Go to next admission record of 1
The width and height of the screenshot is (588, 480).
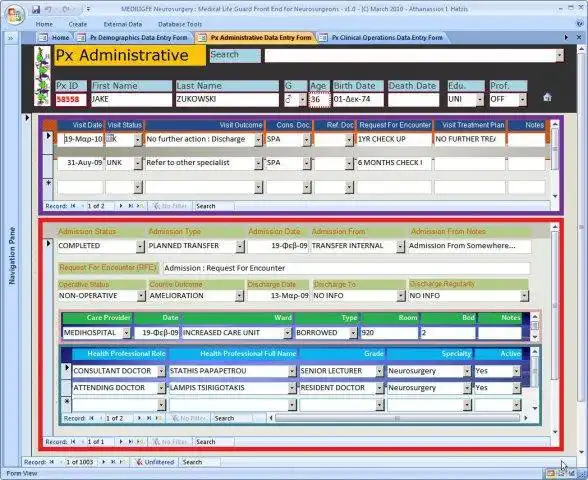pyautogui.click(x=121, y=442)
